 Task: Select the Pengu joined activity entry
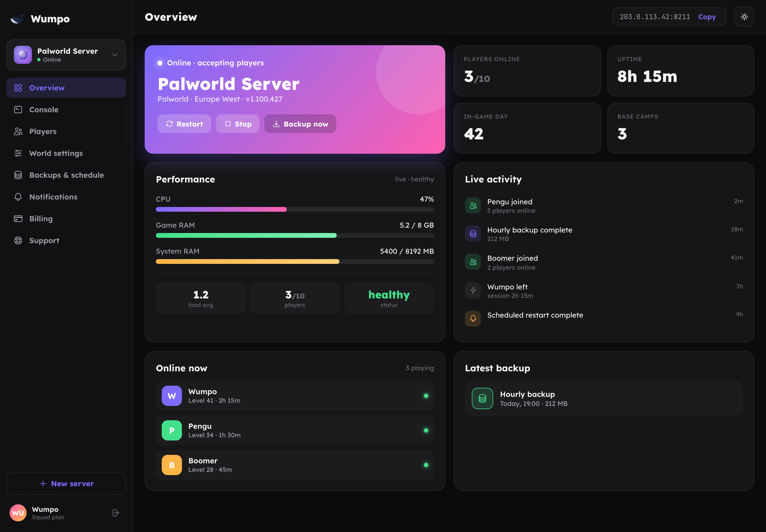click(x=604, y=206)
